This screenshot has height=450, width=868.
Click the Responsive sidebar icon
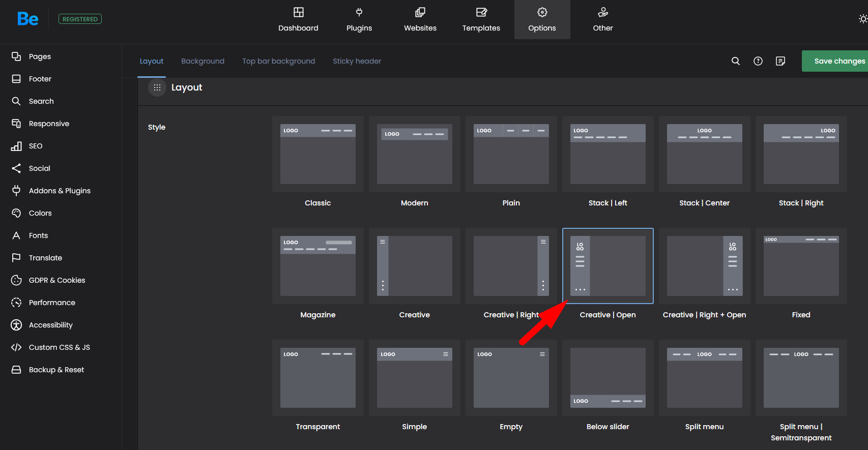click(x=16, y=124)
